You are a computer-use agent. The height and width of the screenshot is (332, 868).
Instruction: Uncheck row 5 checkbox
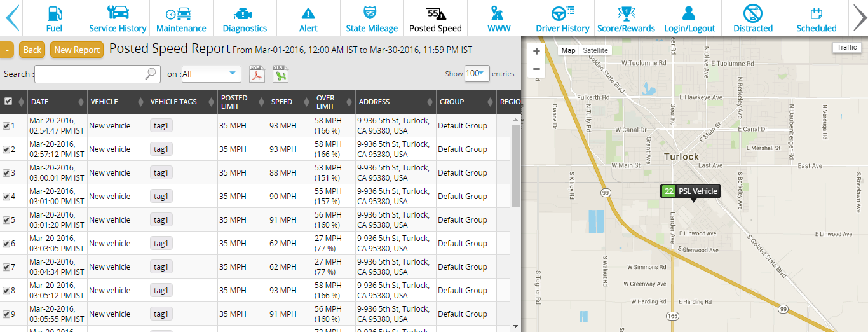click(6, 220)
